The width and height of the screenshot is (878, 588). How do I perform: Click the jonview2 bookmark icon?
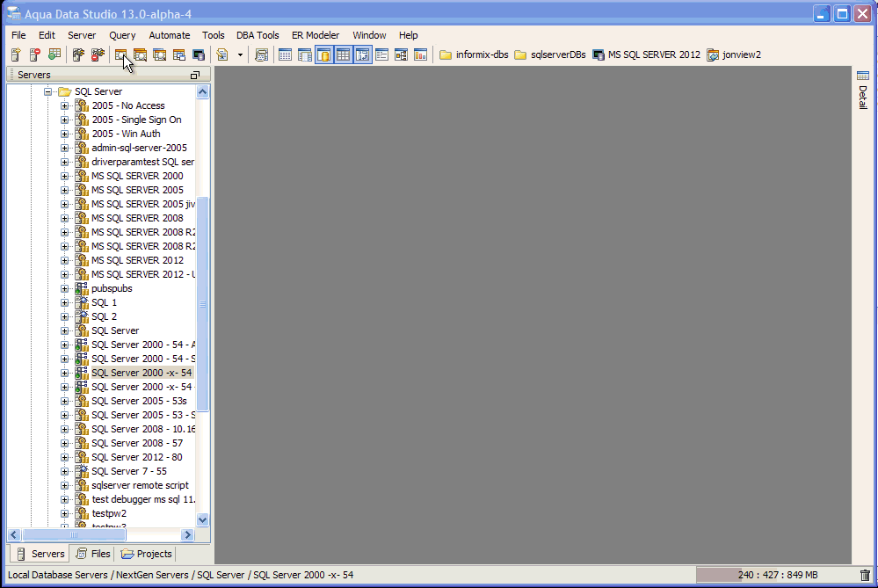(713, 54)
